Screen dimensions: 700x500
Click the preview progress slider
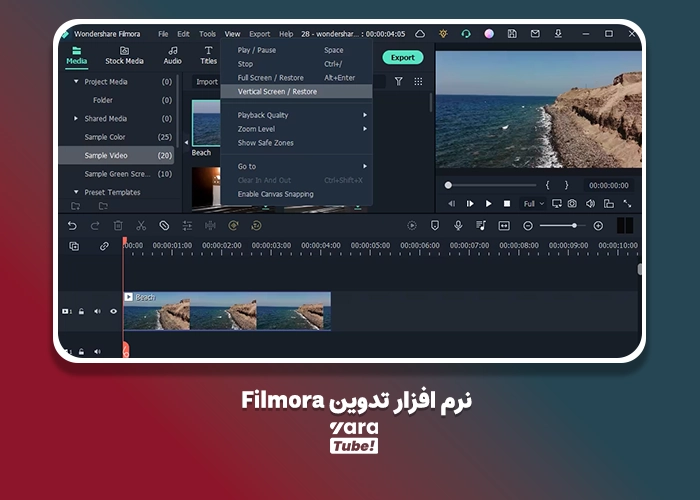[491, 185]
